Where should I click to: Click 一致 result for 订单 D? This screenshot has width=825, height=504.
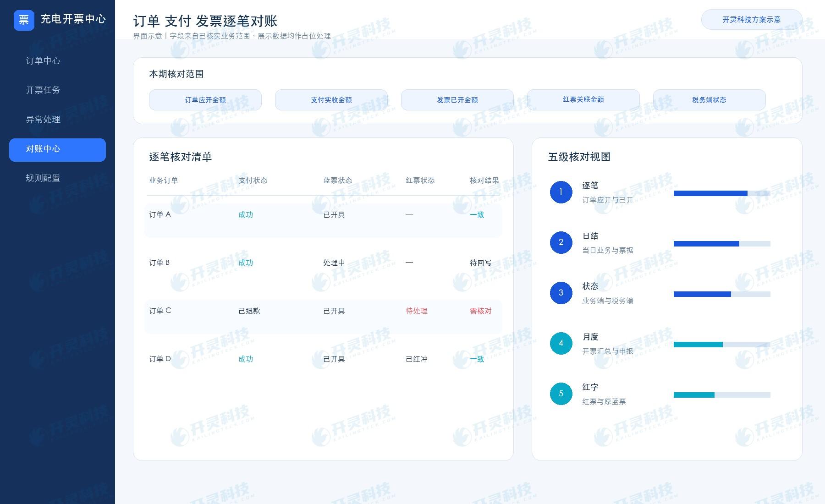click(477, 359)
